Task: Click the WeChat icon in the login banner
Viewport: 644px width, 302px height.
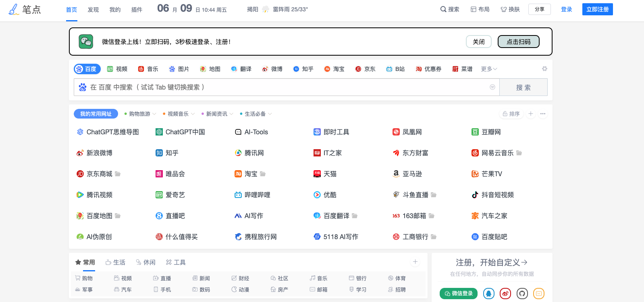Action: click(x=86, y=42)
